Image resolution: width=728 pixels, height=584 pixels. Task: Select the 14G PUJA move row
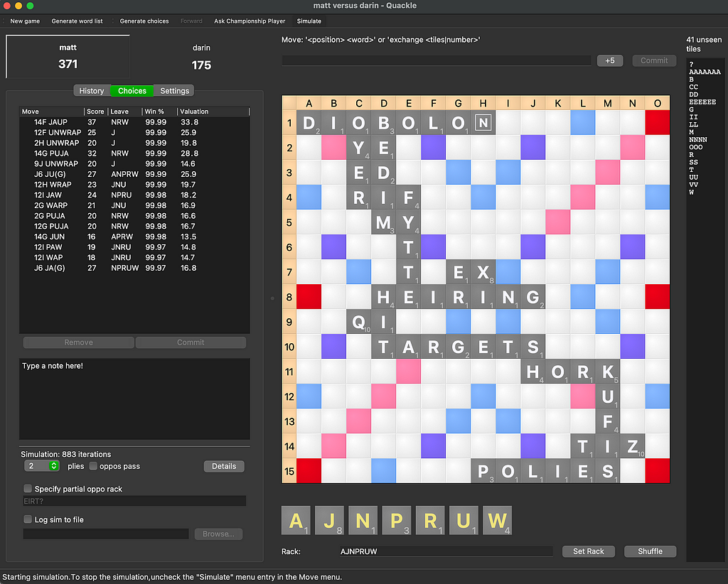[134, 153]
